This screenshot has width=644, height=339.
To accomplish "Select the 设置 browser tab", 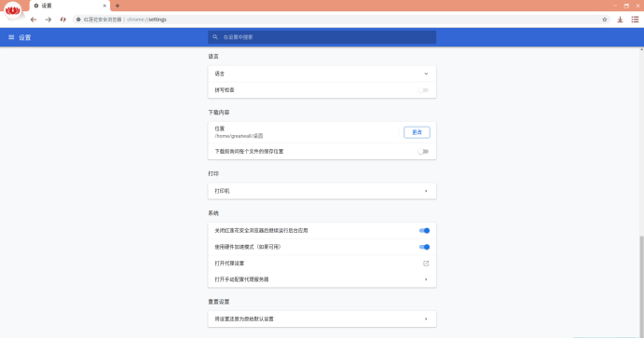I will pos(70,6).
